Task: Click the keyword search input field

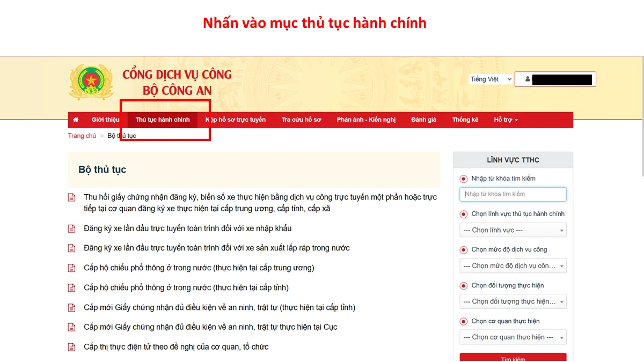Action: point(513,194)
